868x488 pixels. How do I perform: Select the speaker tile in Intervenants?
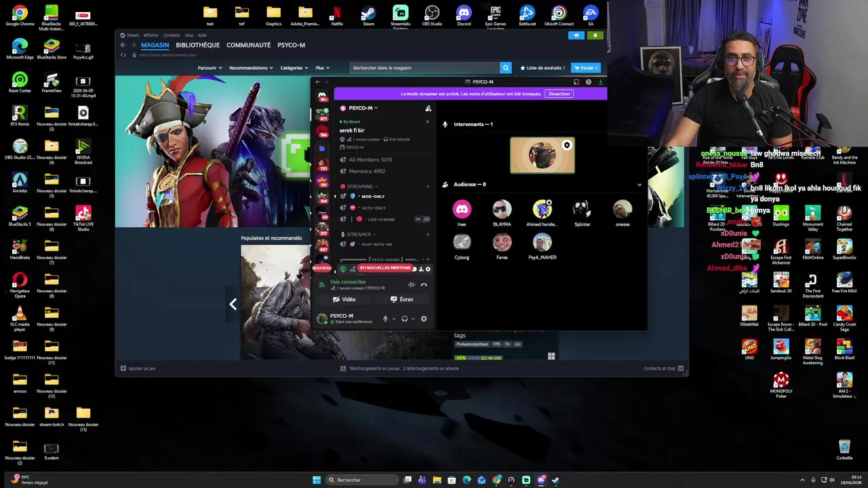coord(542,155)
